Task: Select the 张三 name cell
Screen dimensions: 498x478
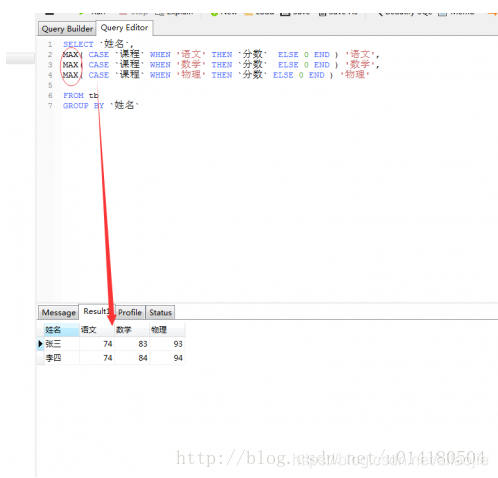Action: click(x=61, y=344)
